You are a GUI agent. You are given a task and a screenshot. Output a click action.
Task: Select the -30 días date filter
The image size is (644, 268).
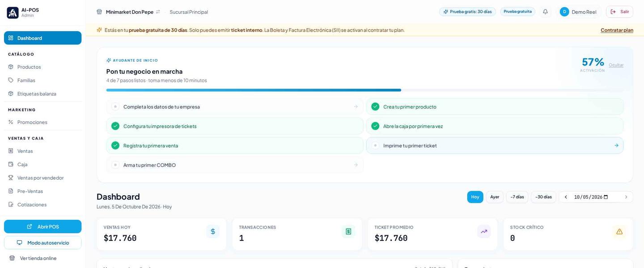543,197
